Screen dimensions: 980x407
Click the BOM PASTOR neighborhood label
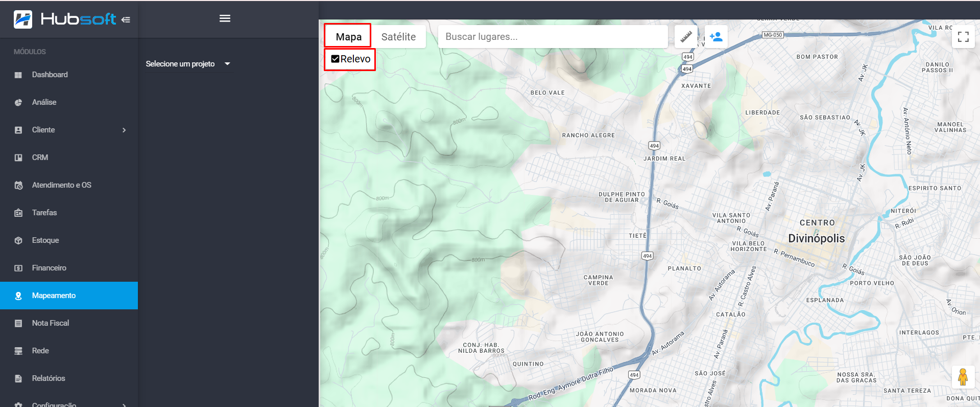817,57
